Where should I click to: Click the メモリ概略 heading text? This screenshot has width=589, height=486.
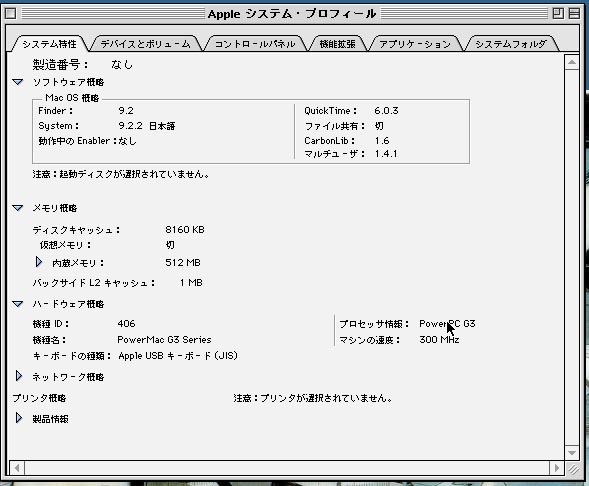tap(55, 208)
